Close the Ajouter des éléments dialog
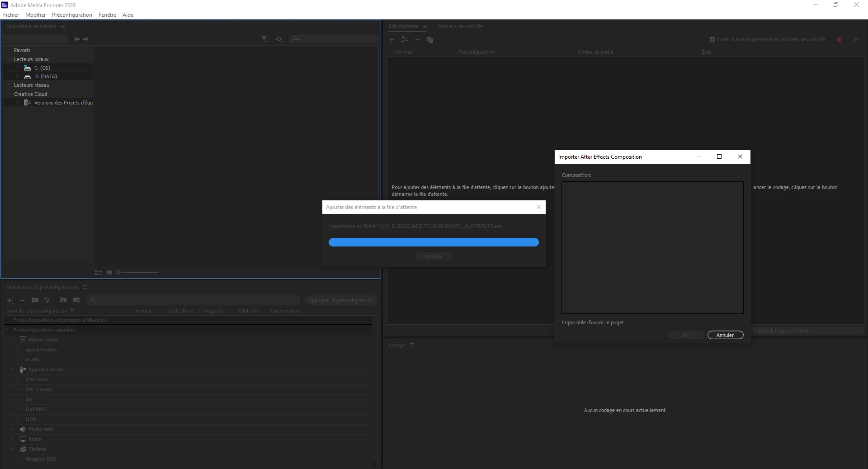The height and width of the screenshot is (469, 868). pos(539,207)
